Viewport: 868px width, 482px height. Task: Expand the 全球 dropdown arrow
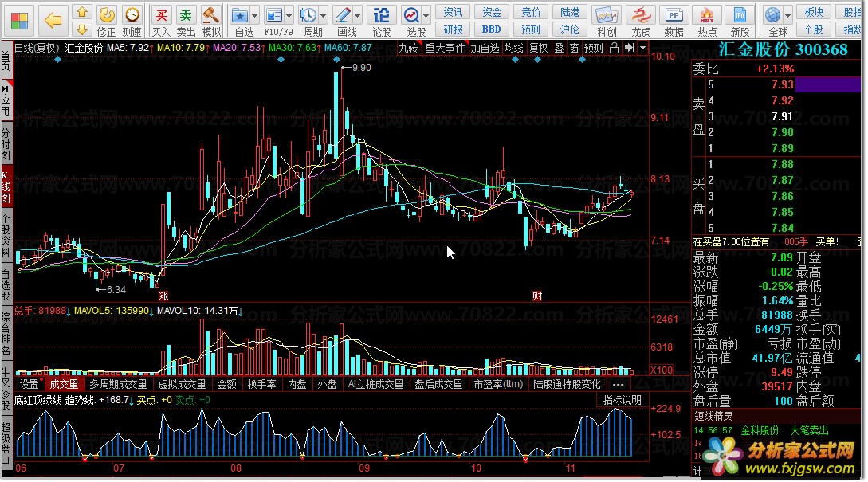[x=787, y=15]
